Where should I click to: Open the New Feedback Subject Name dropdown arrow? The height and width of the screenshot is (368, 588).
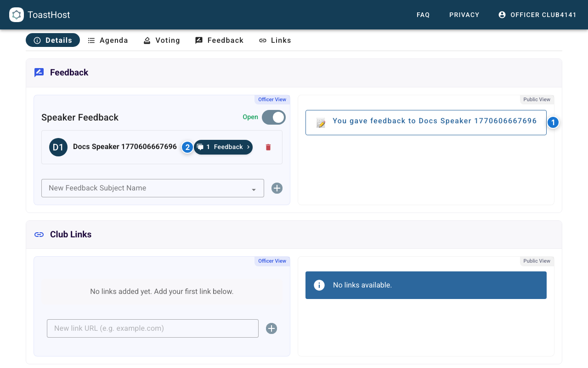(254, 188)
